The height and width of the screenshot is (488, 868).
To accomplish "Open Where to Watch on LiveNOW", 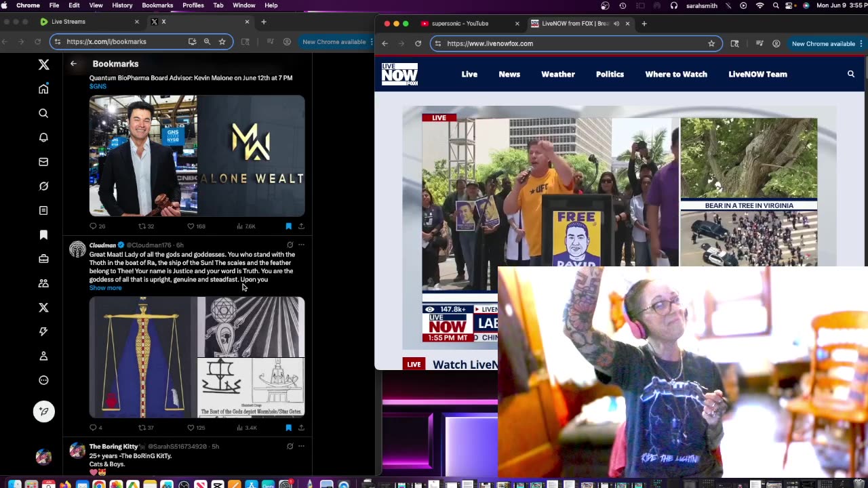I will point(676,75).
